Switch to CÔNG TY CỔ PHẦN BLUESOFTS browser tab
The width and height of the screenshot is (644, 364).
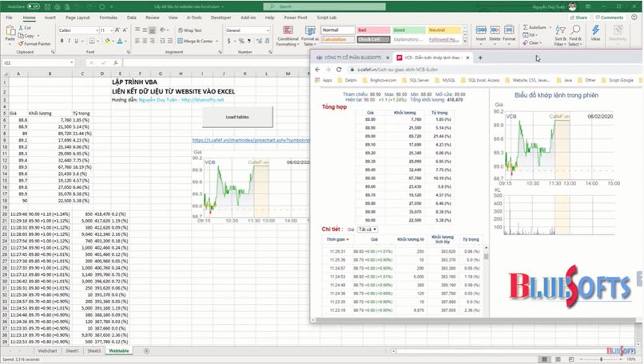[353, 58]
